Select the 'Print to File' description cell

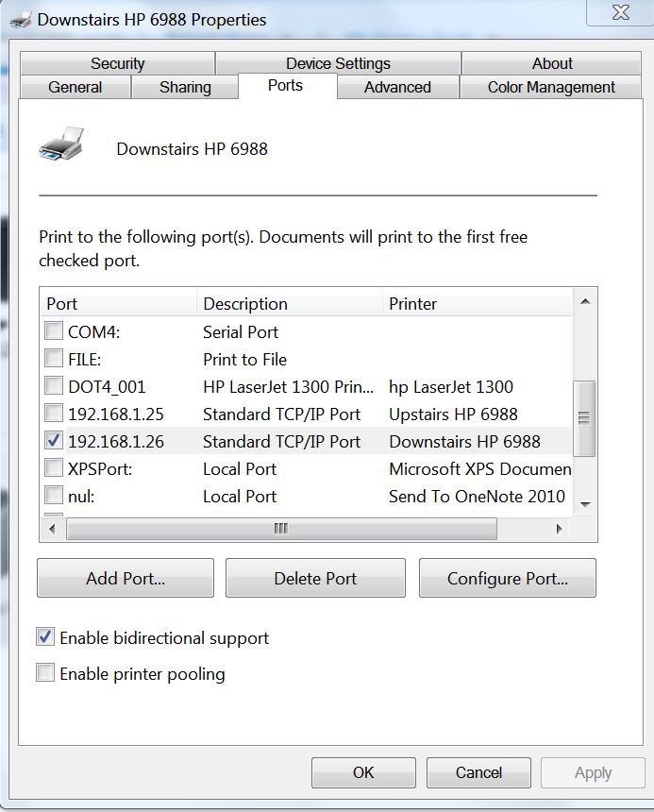click(x=244, y=359)
